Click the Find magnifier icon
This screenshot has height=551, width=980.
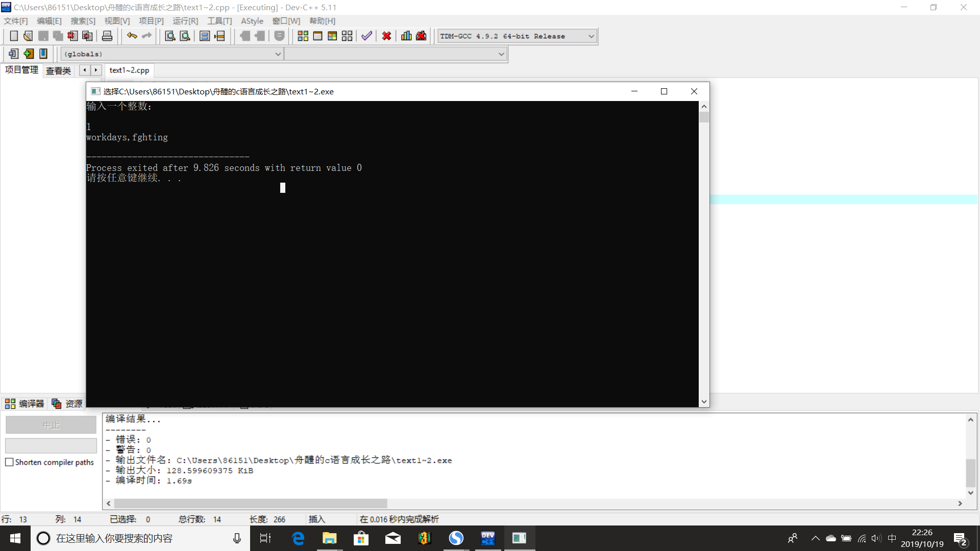(x=170, y=36)
